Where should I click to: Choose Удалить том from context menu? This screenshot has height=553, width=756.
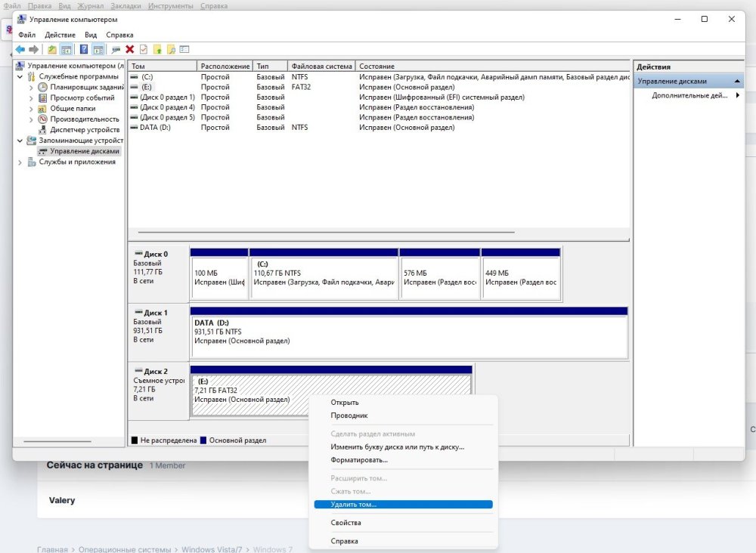tap(353, 505)
